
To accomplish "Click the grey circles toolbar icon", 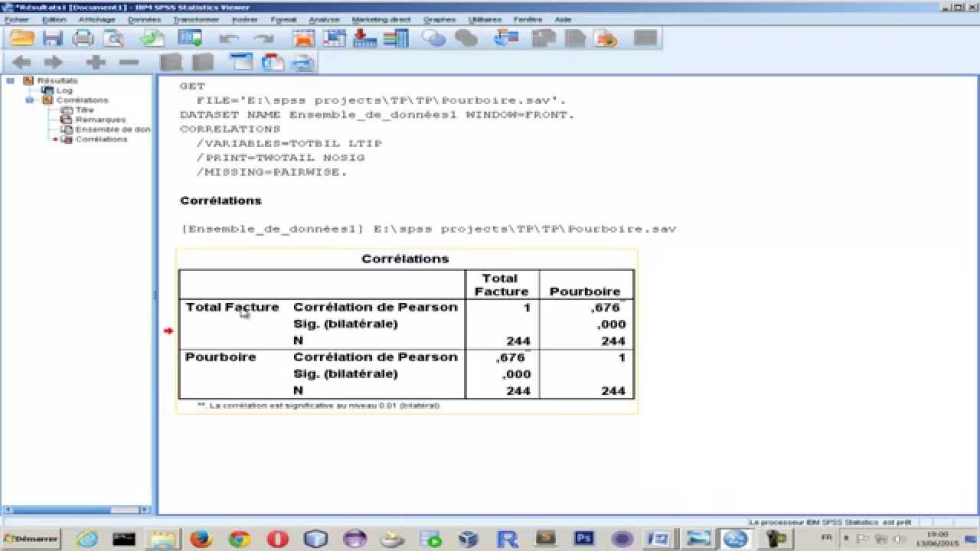I will tap(466, 38).
